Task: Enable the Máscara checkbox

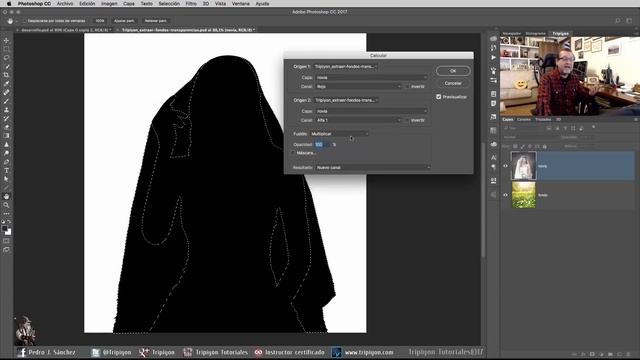Action: coord(293,153)
